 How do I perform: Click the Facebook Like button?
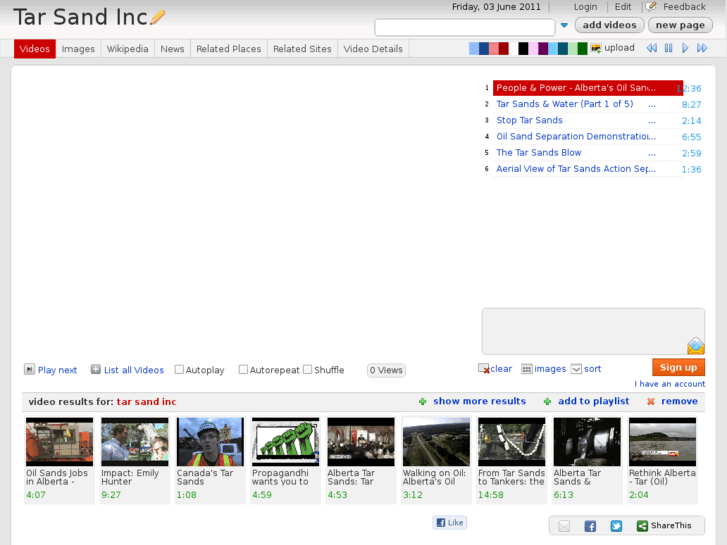pos(450,522)
